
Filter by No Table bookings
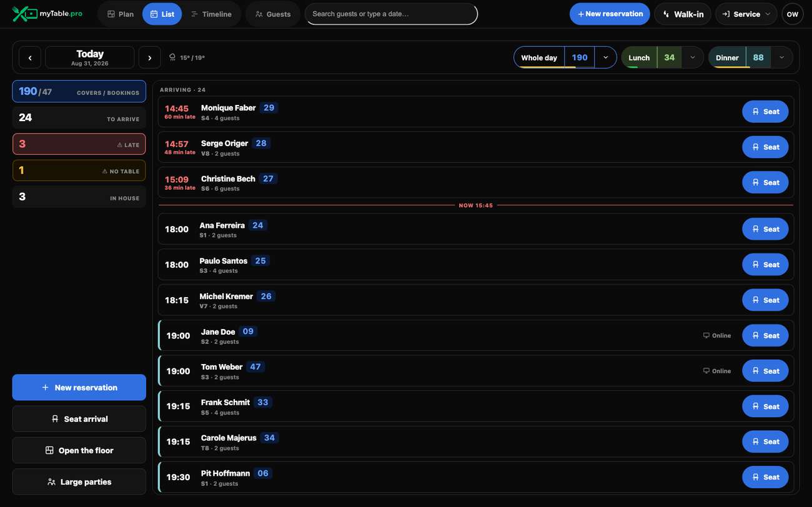(79, 170)
